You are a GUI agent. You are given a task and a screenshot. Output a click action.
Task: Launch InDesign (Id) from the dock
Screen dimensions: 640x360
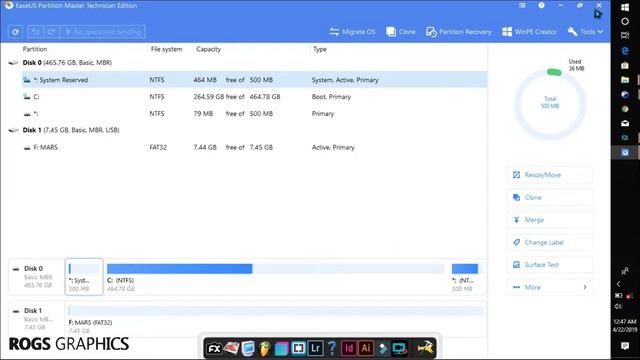[349, 349]
